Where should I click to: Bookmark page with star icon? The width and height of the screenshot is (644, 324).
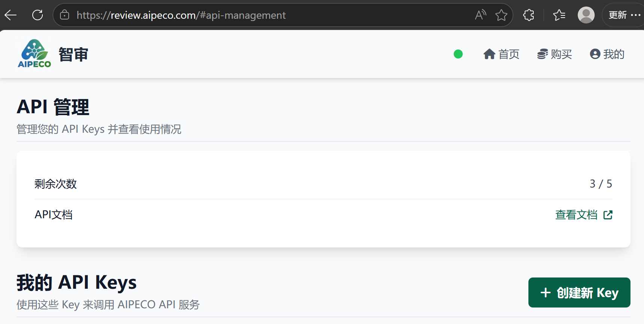coord(501,15)
